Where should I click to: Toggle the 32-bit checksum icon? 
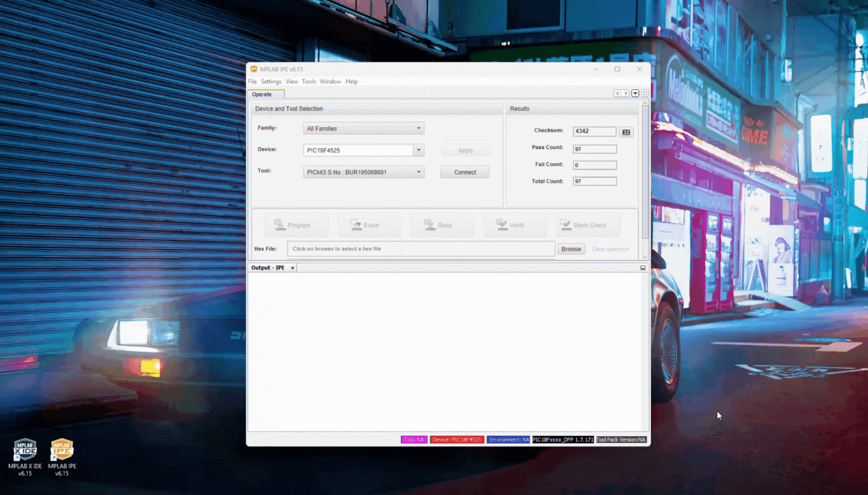point(626,132)
